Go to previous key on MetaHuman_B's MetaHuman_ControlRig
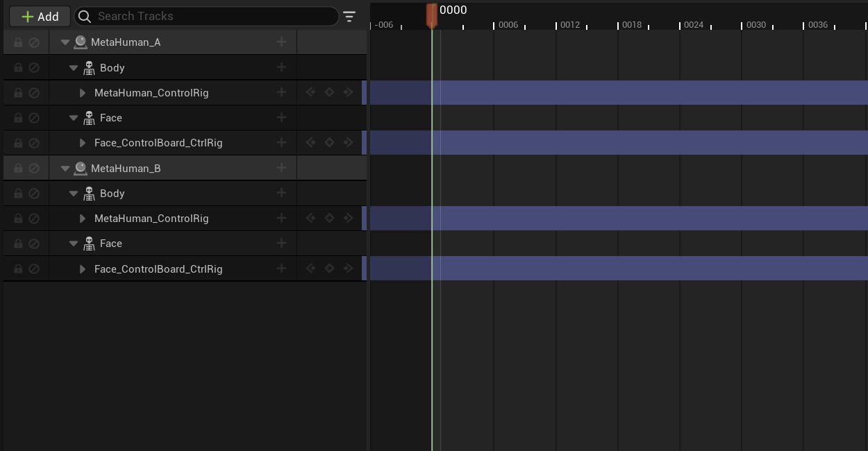The image size is (868, 451). point(310,218)
